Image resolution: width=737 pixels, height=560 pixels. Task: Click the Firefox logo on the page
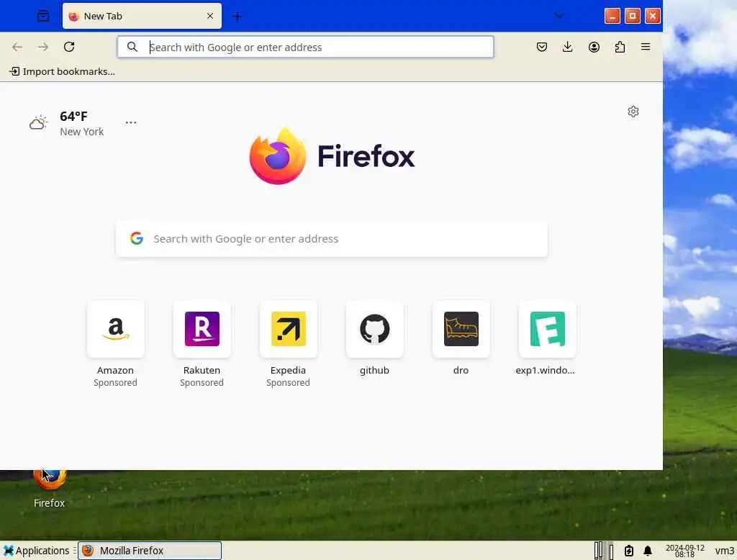(332, 155)
